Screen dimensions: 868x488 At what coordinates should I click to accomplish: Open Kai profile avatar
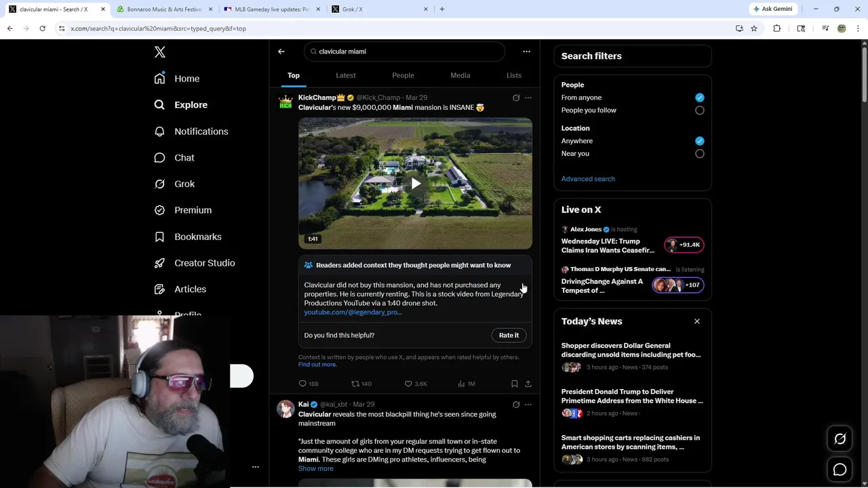[x=285, y=409]
